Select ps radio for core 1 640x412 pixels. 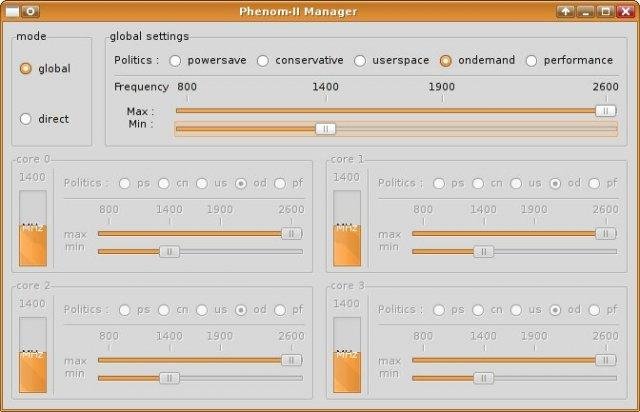pyautogui.click(x=439, y=183)
